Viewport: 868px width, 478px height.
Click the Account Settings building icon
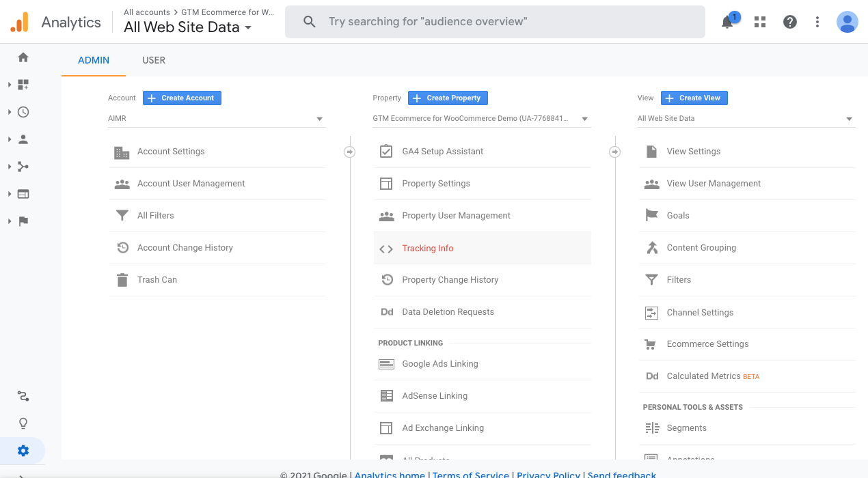(122, 152)
